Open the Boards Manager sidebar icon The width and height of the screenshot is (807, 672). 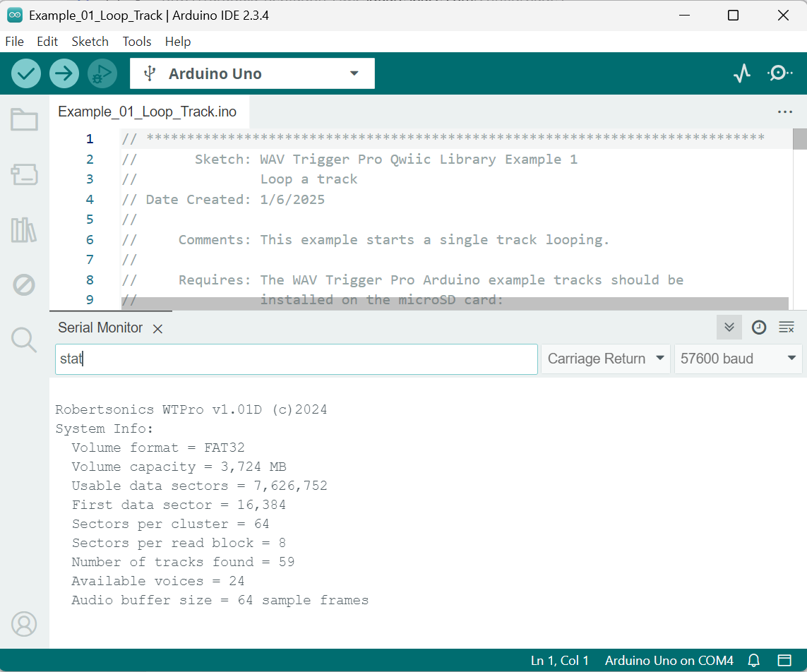pos(24,174)
